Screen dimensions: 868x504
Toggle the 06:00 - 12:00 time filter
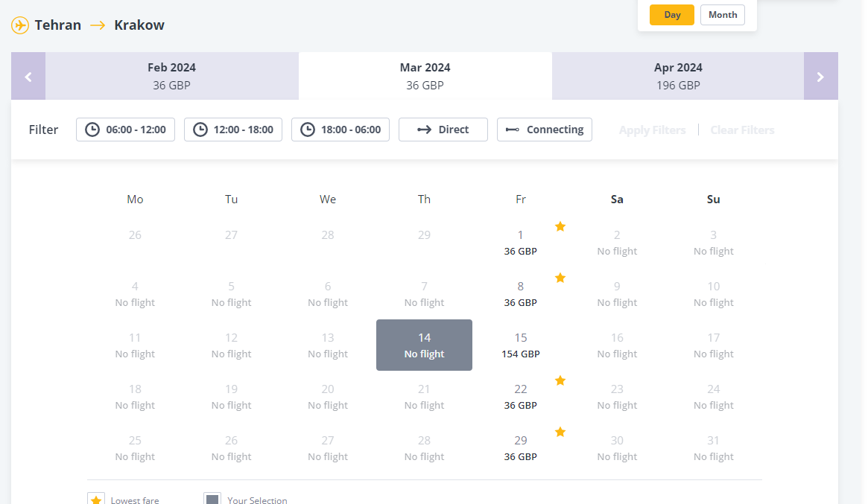point(126,130)
